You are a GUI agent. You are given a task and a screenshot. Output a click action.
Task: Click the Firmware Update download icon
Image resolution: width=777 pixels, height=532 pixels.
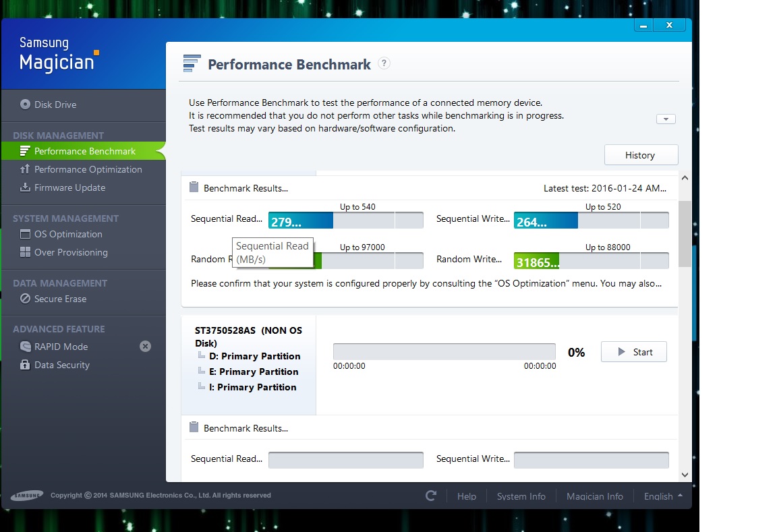point(25,187)
